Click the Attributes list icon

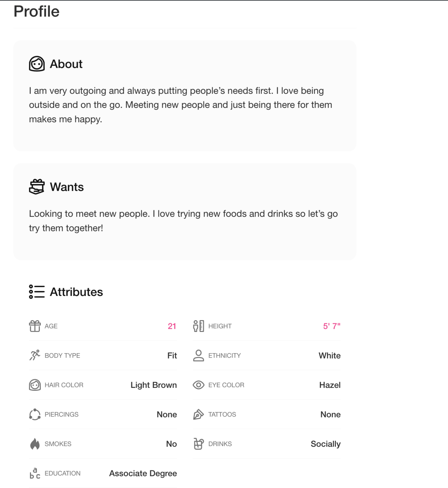[x=37, y=292]
